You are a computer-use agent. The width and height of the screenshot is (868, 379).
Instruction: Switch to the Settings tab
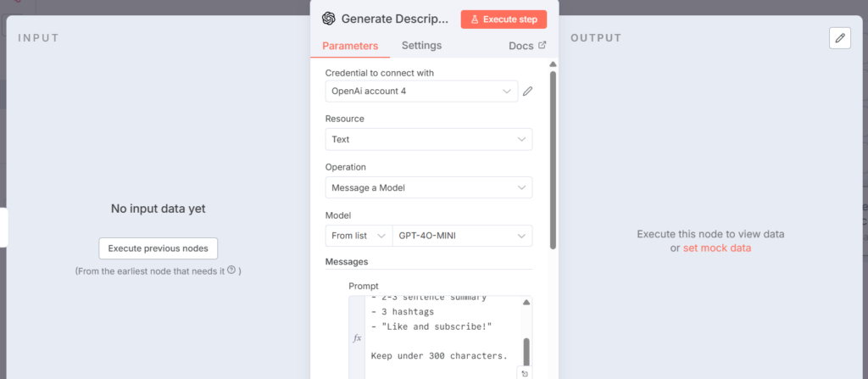click(421, 46)
